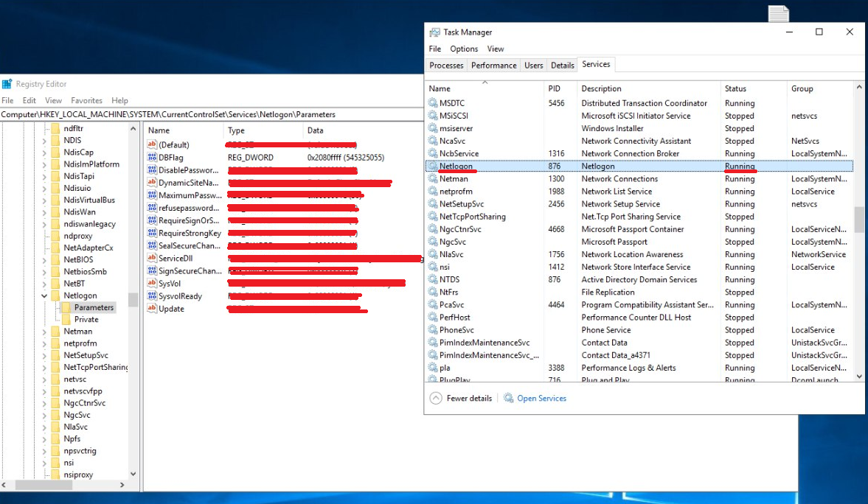
Task: Click the DBFlag DWORD value icon
Action: click(x=152, y=157)
